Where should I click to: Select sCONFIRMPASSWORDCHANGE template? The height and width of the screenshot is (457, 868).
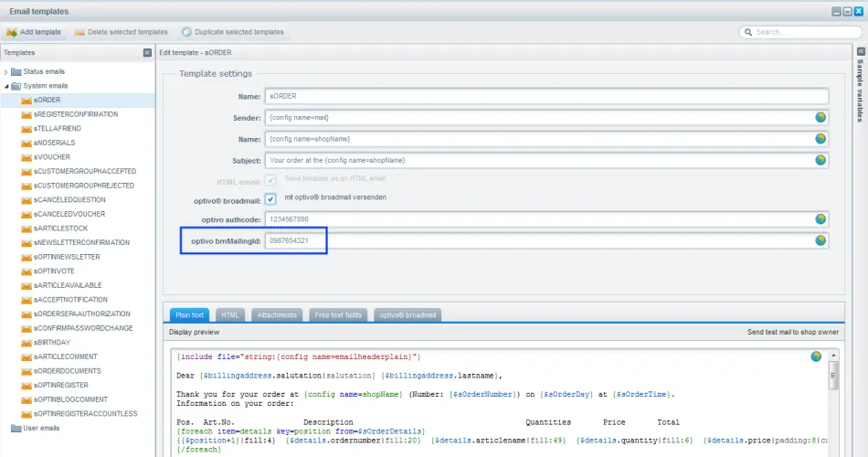point(83,328)
